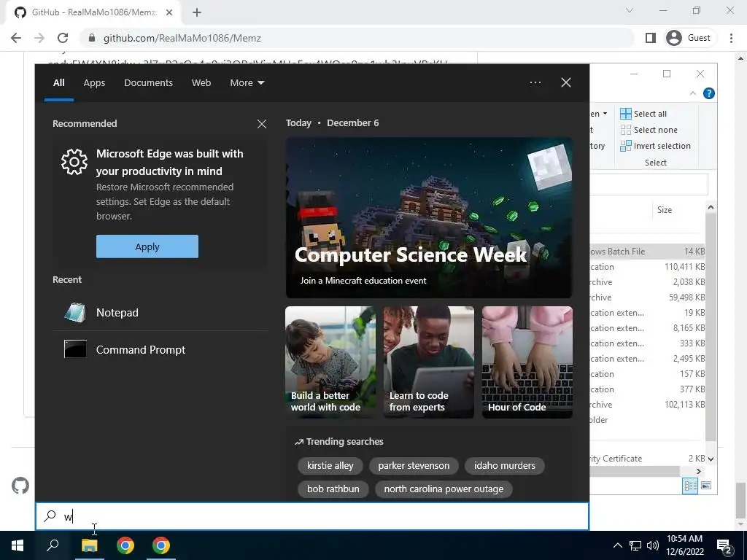The width and height of the screenshot is (747, 560).
Task: Click Invert selection in File Explorer
Action: point(655,146)
